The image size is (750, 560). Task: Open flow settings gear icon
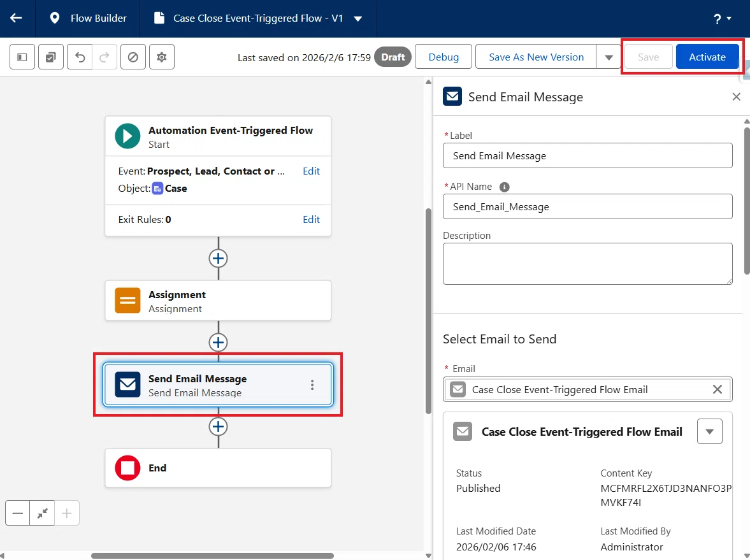(162, 57)
